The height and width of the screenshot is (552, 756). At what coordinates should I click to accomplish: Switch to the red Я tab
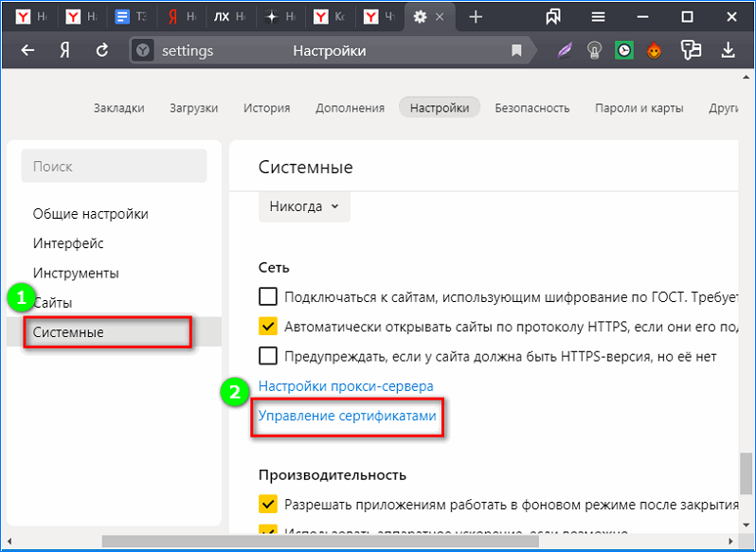(x=182, y=17)
